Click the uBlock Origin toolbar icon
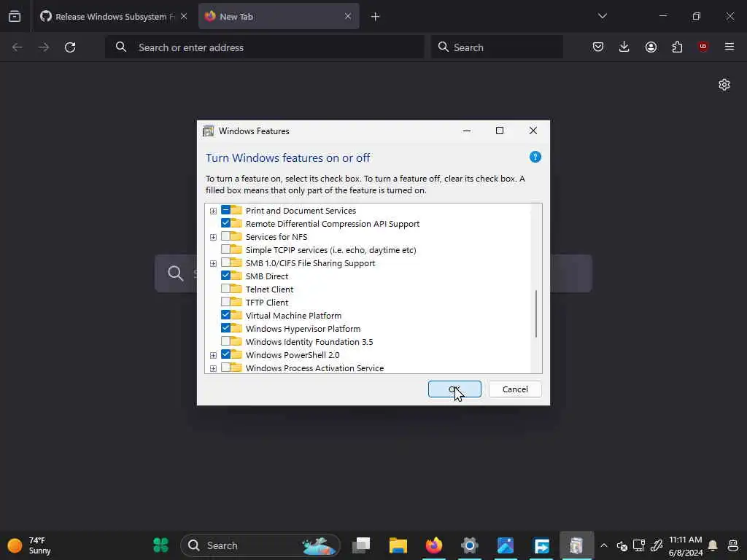Screen dimensions: 747x560 click(703, 47)
